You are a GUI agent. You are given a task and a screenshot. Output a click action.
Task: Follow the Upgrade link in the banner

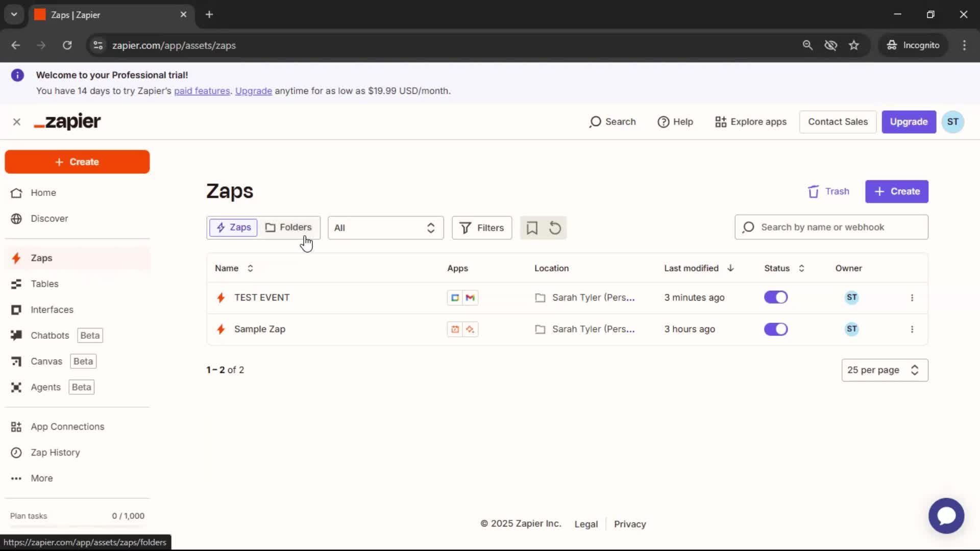click(x=253, y=91)
